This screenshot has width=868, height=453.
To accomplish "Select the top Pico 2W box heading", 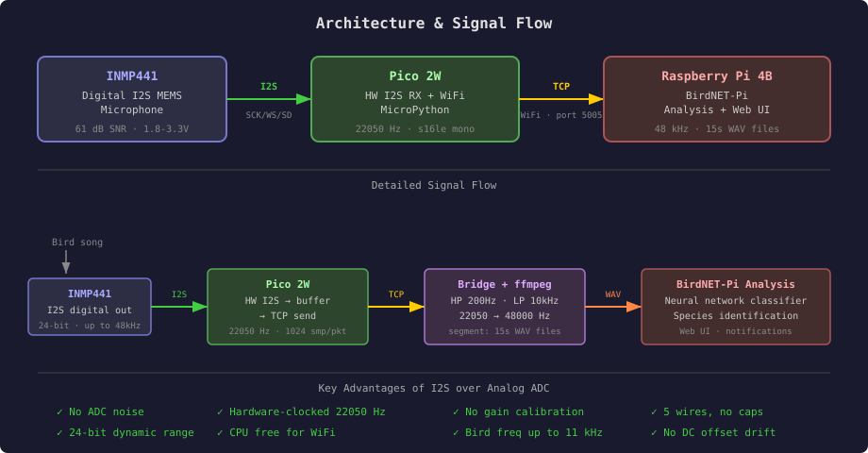I will (x=414, y=75).
